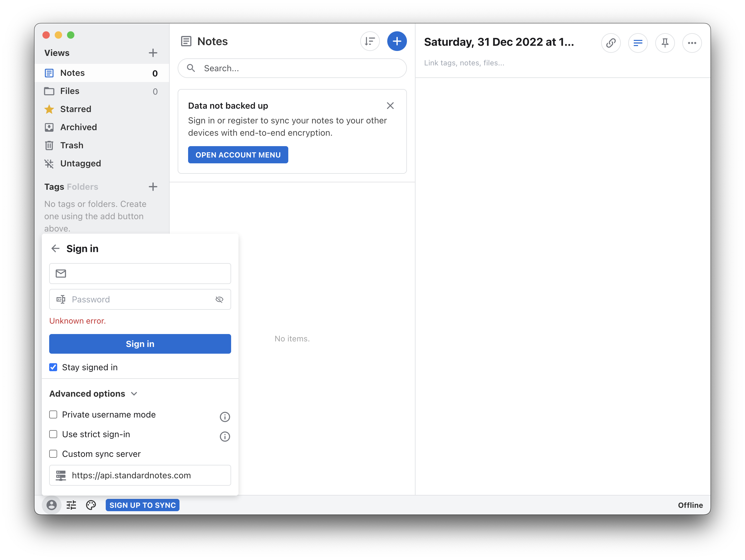This screenshot has width=745, height=560.
Task: Add a new view with Views plus
Action: pyautogui.click(x=153, y=53)
